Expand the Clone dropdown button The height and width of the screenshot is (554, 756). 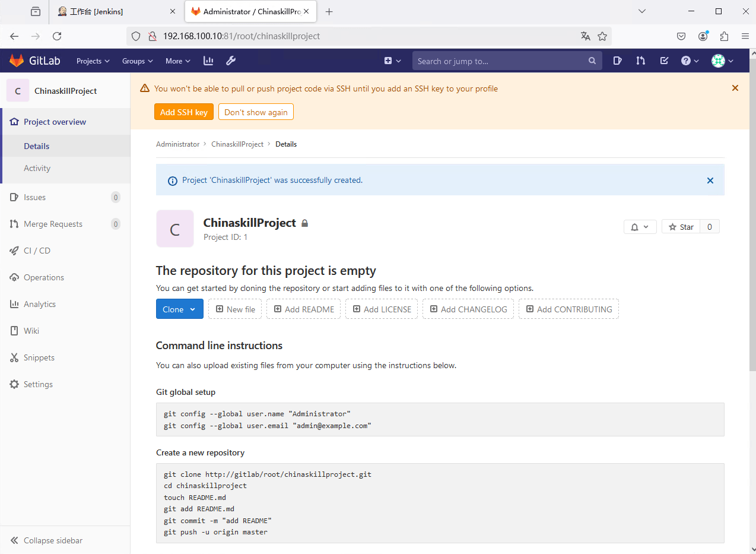click(179, 309)
